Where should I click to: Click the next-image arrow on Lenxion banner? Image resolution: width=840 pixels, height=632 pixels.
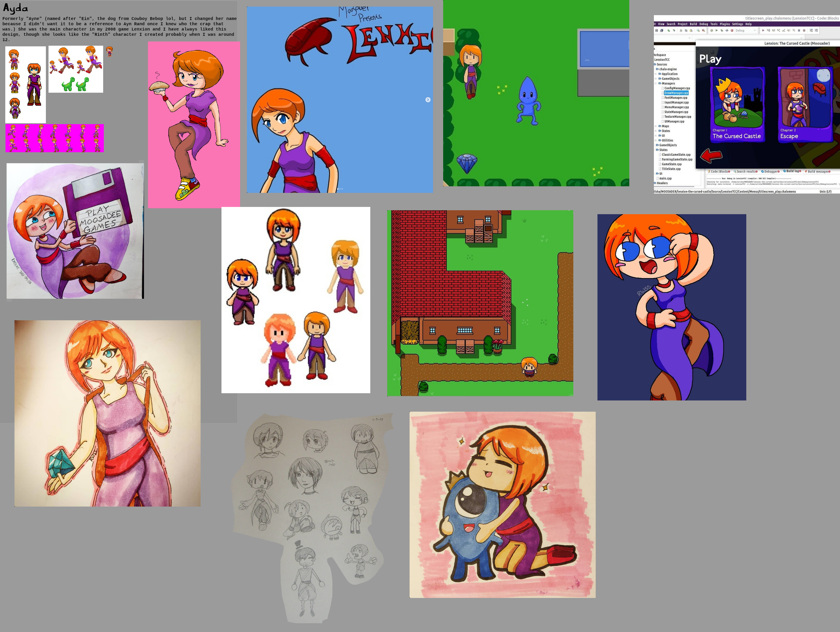[428, 100]
